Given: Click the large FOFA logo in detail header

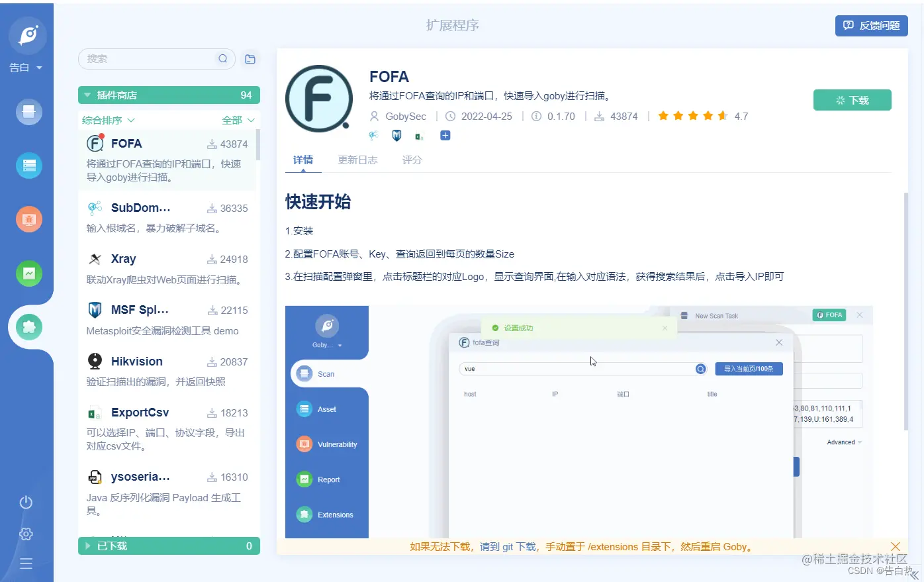Looking at the screenshot, I should pos(319,99).
